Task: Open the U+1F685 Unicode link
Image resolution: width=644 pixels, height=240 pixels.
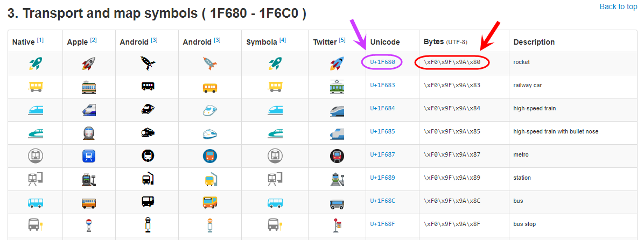Action: [382, 131]
